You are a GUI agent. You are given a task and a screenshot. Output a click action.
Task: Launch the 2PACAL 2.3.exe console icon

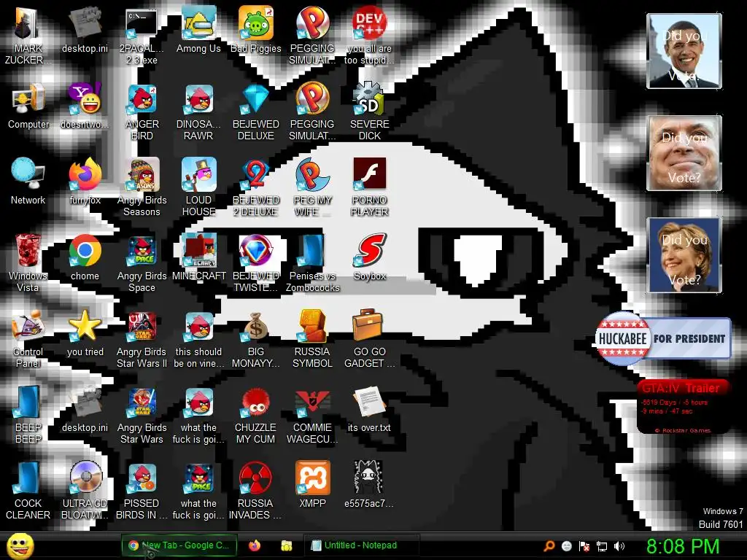pos(142,35)
